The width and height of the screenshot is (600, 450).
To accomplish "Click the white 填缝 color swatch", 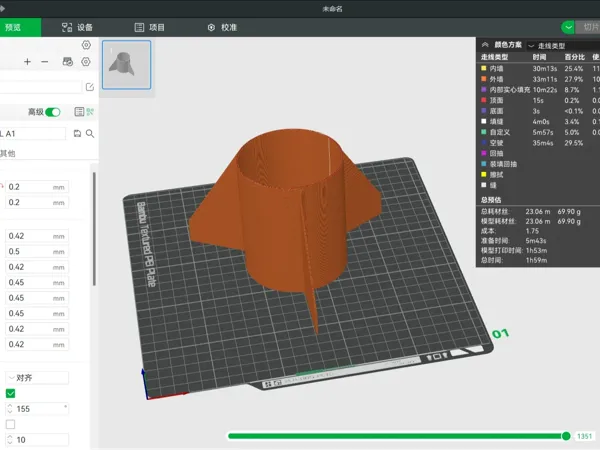I will [x=484, y=121].
